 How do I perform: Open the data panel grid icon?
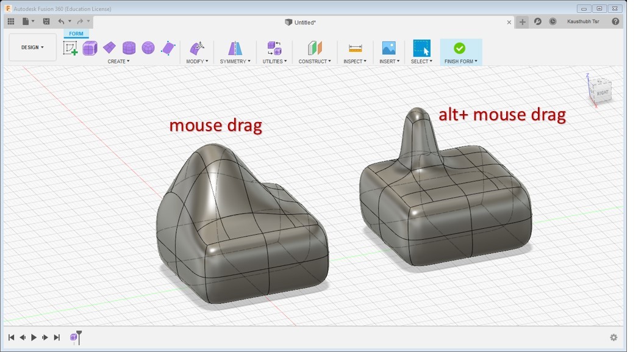[11, 21]
